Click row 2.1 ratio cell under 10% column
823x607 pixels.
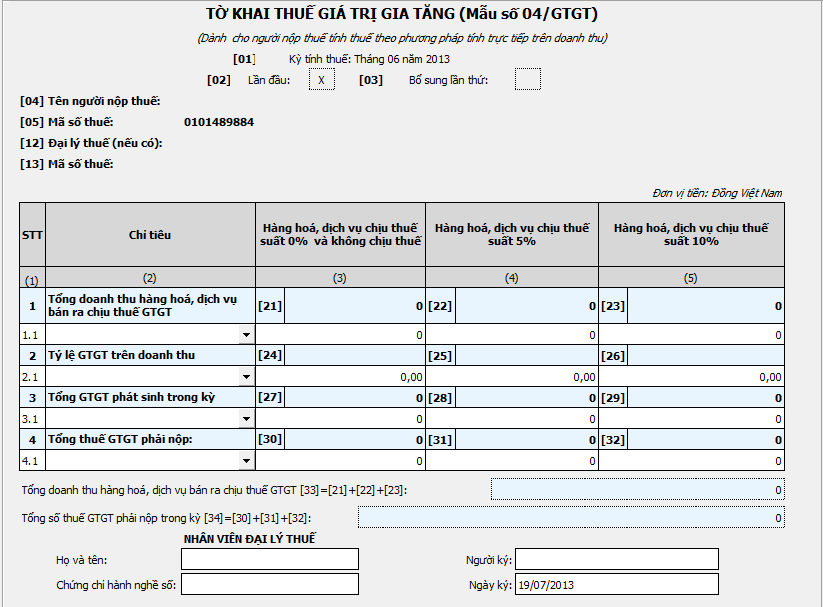(691, 376)
